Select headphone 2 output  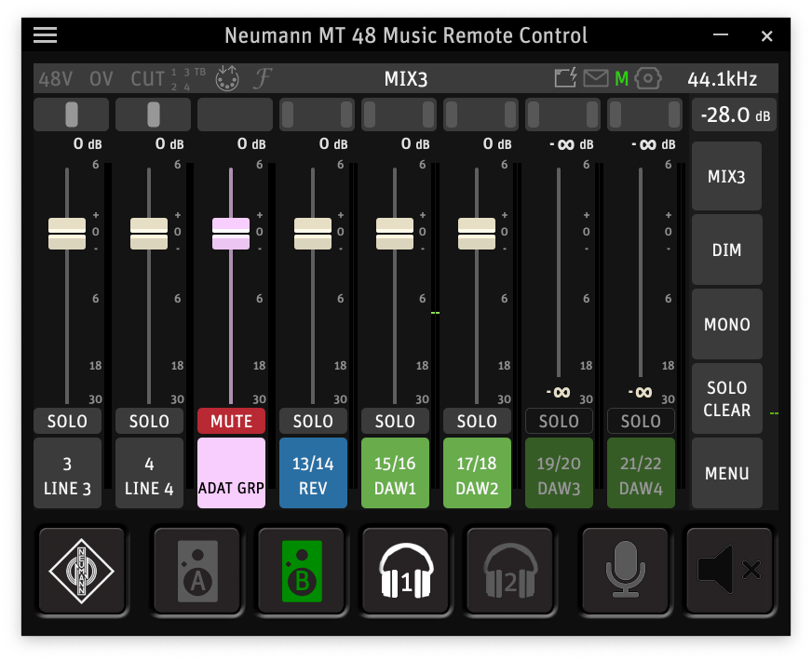(510, 570)
